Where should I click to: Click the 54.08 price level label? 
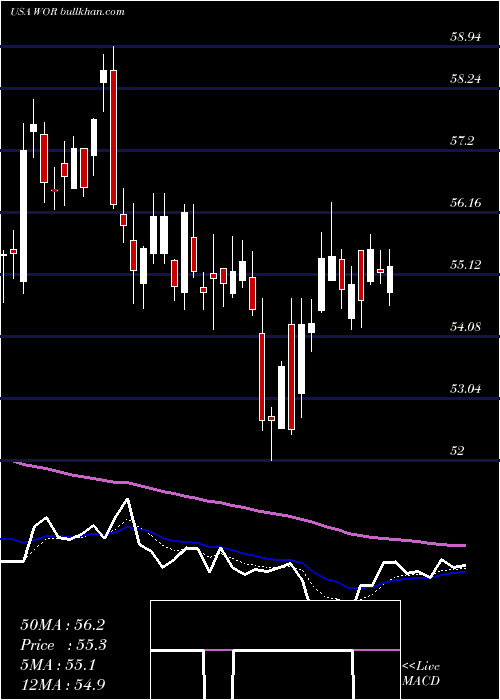point(466,327)
